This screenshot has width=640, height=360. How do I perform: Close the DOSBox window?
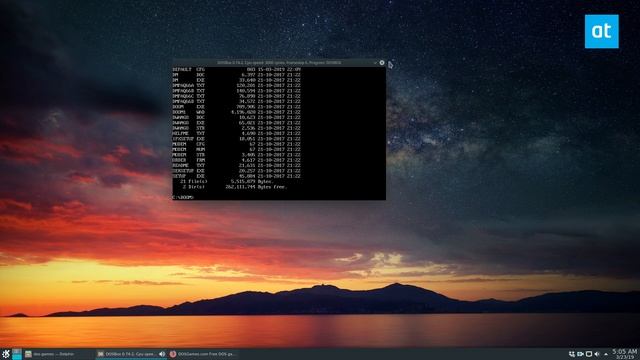382,63
